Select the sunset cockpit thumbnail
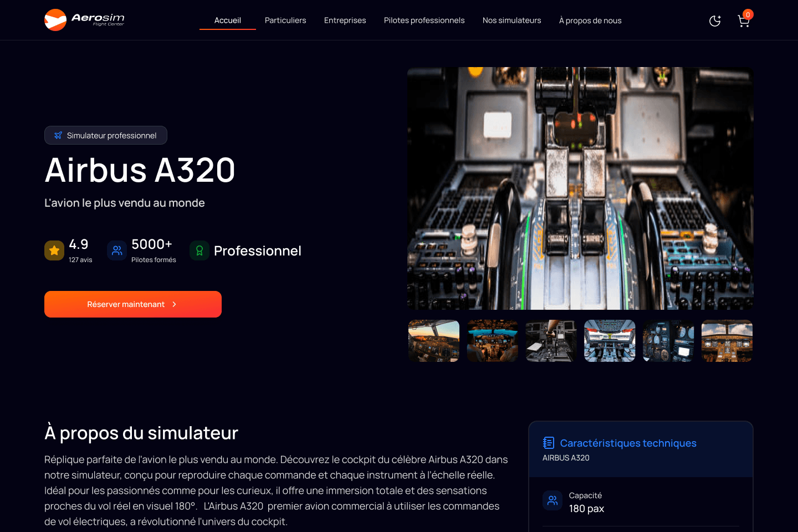 pyautogui.click(x=434, y=341)
